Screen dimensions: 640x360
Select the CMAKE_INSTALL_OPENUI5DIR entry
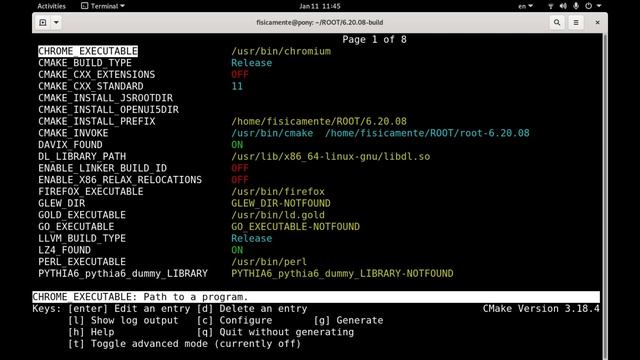pos(108,110)
